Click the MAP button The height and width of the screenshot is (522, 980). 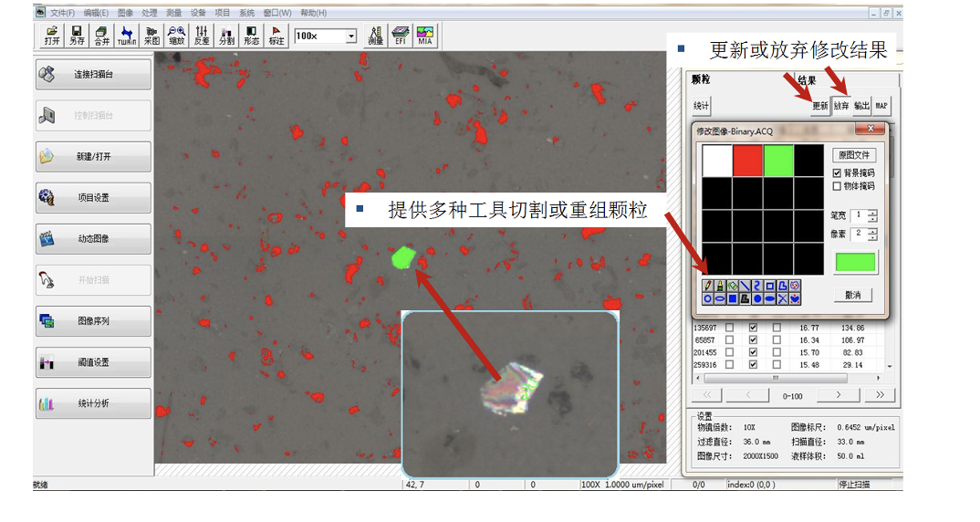[881, 106]
